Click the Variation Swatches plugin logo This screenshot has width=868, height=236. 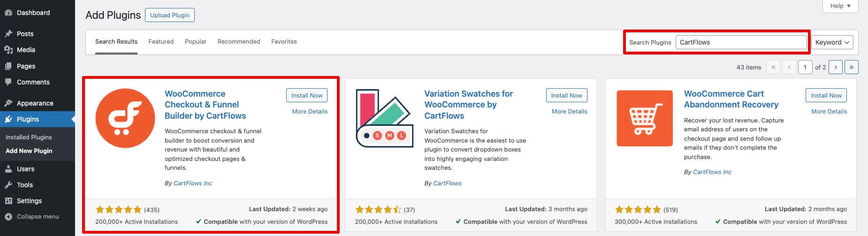[x=385, y=118]
